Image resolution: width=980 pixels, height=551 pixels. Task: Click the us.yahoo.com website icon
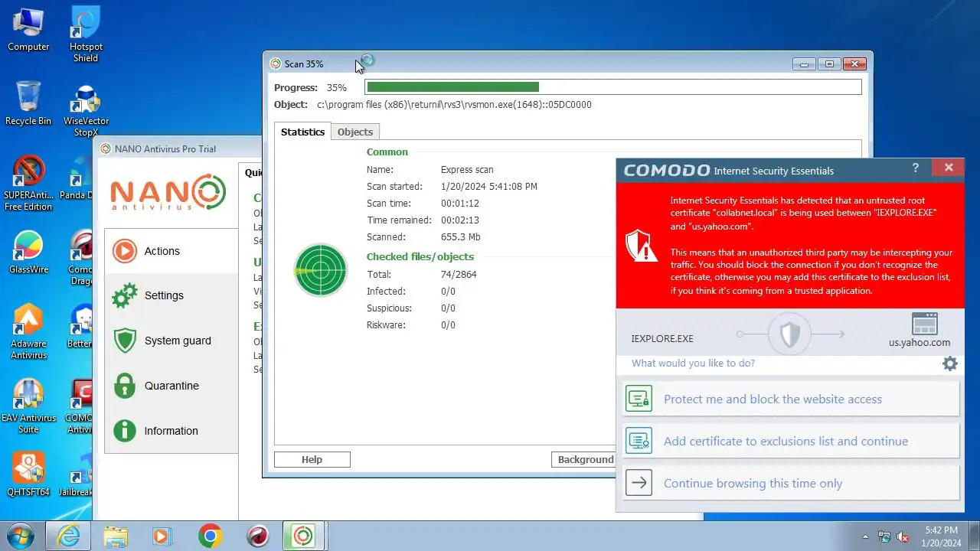pos(925,324)
